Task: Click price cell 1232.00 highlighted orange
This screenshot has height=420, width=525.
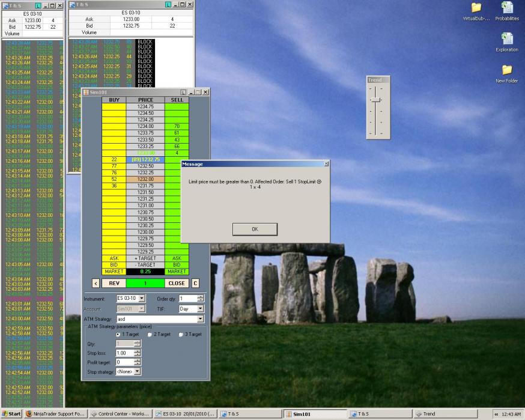Action: pos(145,179)
